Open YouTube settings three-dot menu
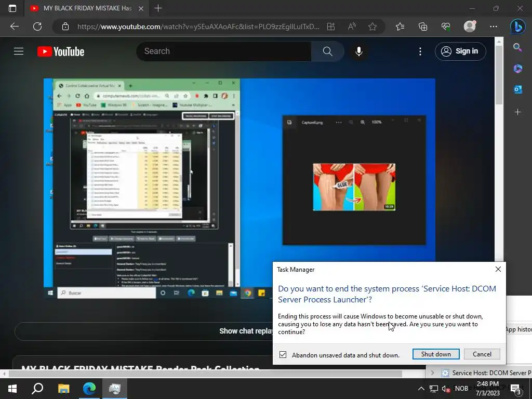 click(420, 51)
